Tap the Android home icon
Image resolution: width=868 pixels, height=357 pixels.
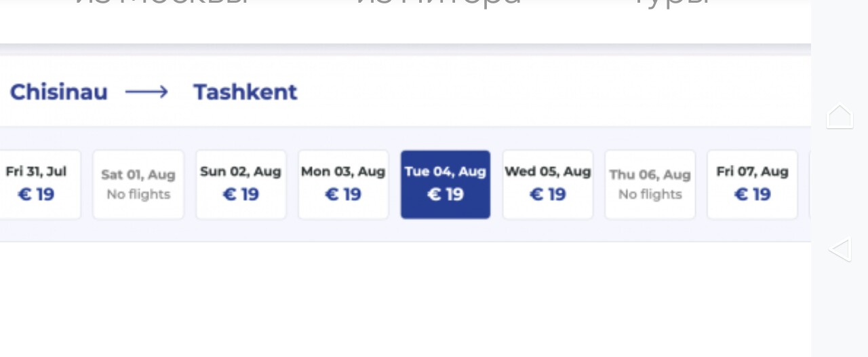coord(840,116)
